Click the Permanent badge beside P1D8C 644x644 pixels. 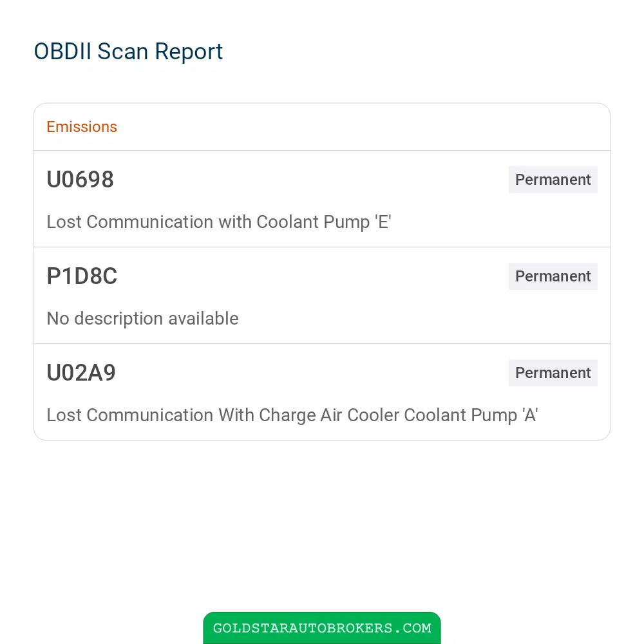point(553,276)
